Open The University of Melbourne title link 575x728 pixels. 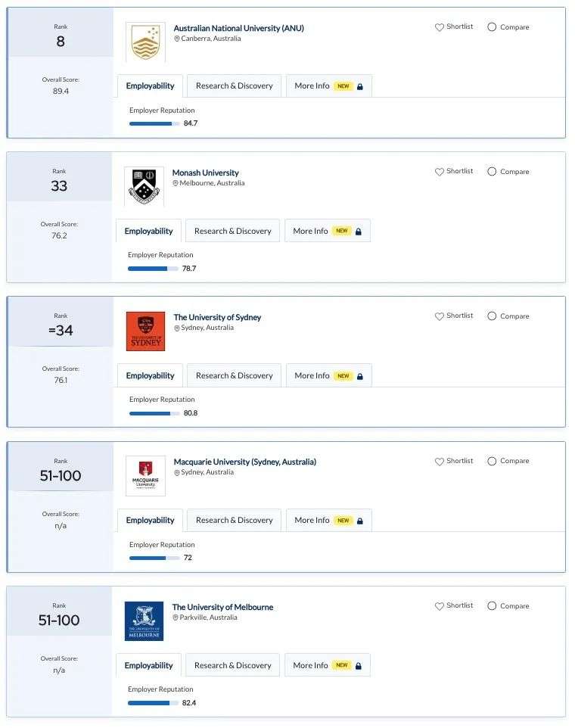[x=222, y=607]
